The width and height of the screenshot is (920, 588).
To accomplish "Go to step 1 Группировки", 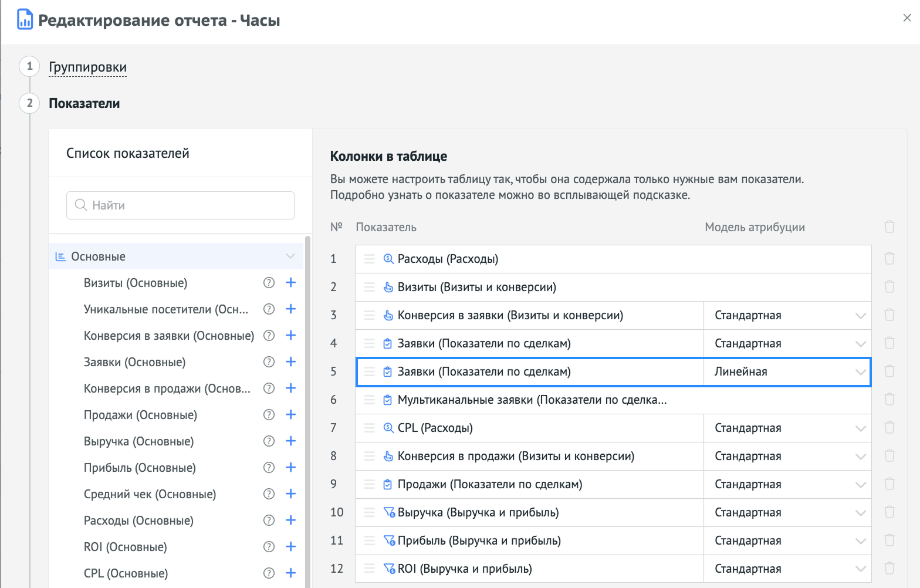I will [x=87, y=67].
